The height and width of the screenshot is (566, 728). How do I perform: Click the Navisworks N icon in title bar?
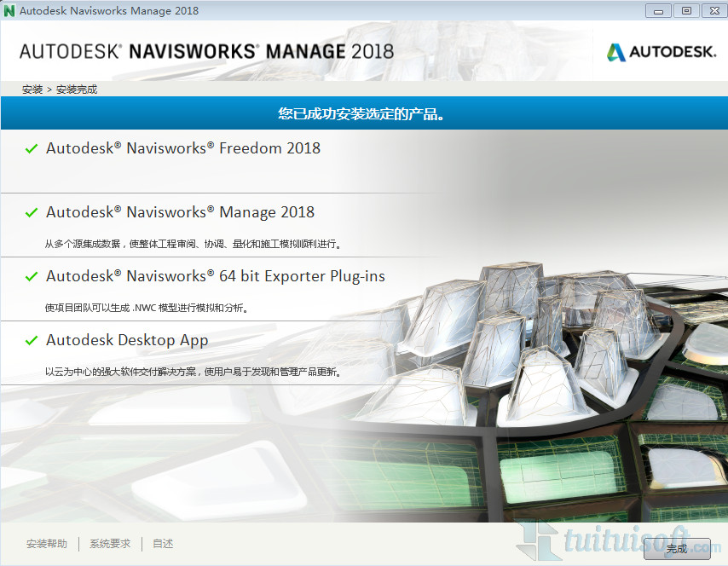coord(9,10)
